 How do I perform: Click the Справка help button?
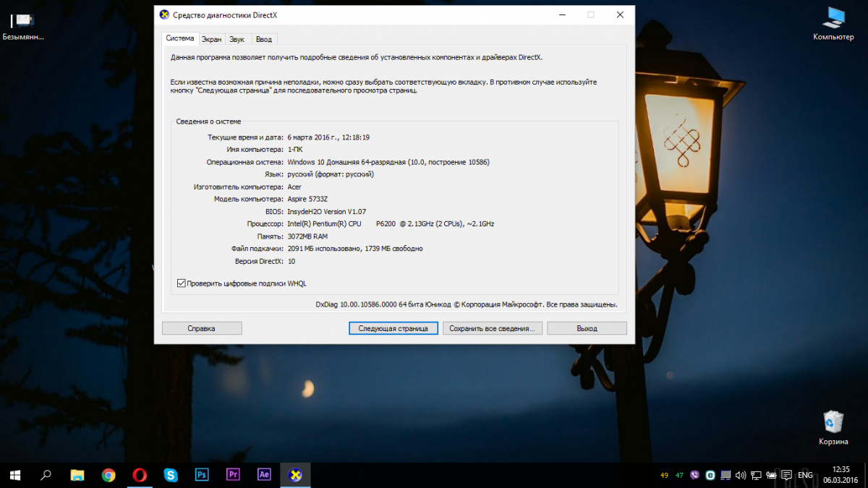(202, 328)
